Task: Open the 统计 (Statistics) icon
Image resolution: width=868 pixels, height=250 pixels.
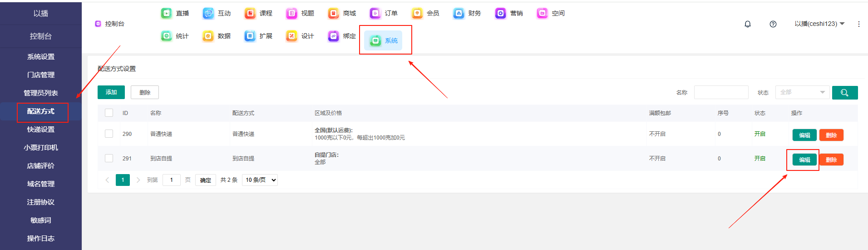Action: [167, 36]
